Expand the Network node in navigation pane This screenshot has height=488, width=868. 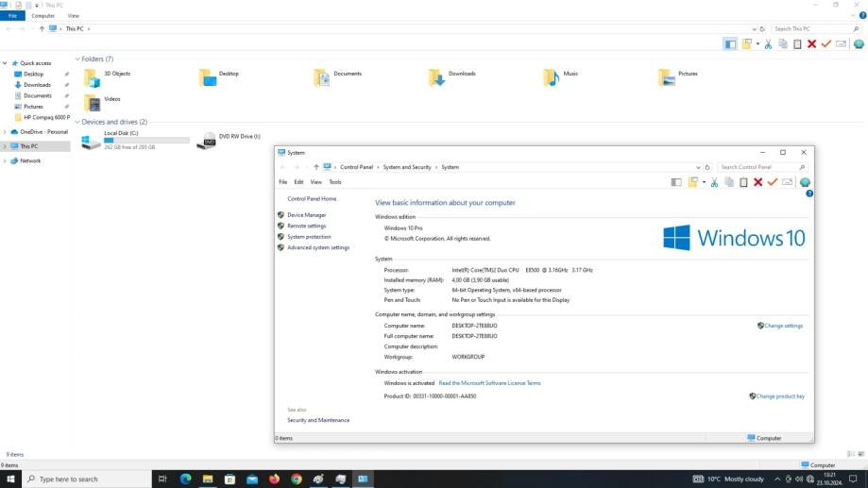point(5,160)
